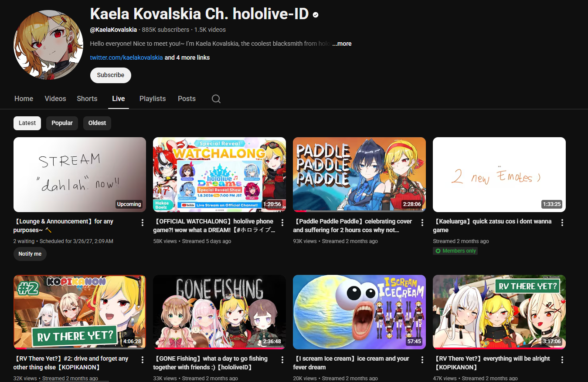Open three-dot menu for I scream Ice cream
Viewport: 588px width, 382px height.
(x=422, y=360)
